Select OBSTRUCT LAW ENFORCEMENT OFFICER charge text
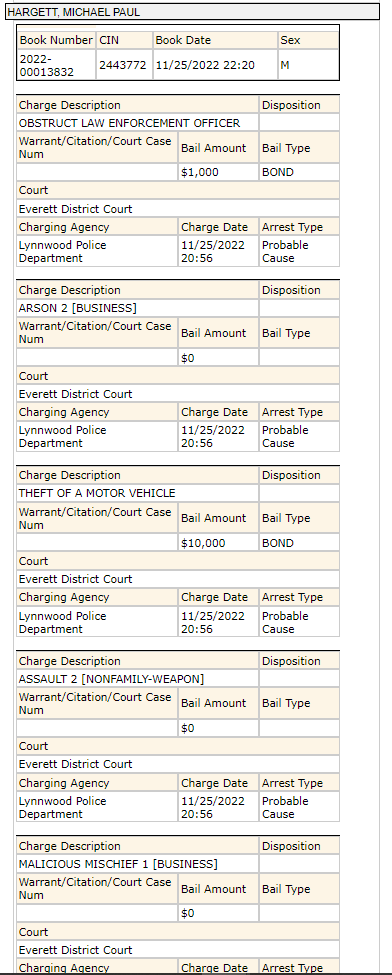Image resolution: width=392 pixels, height=975 pixels. (x=129, y=123)
